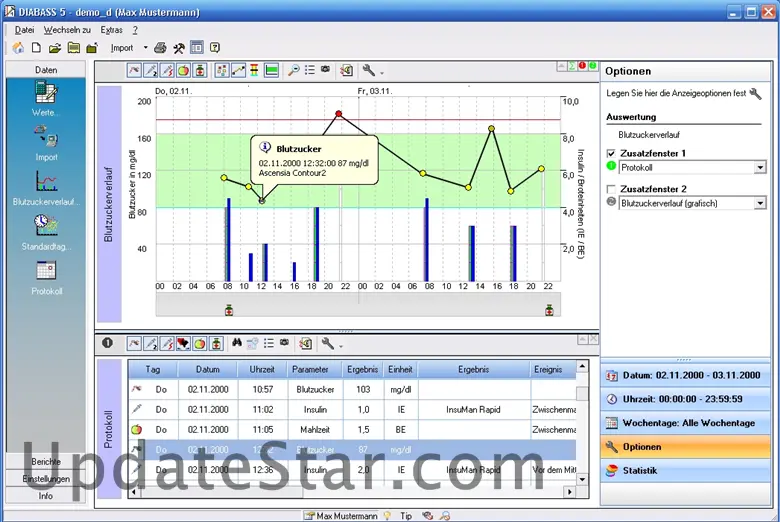The image size is (780, 522).
Task: Toggle green target range display in chart toolbar
Action: coord(272,70)
